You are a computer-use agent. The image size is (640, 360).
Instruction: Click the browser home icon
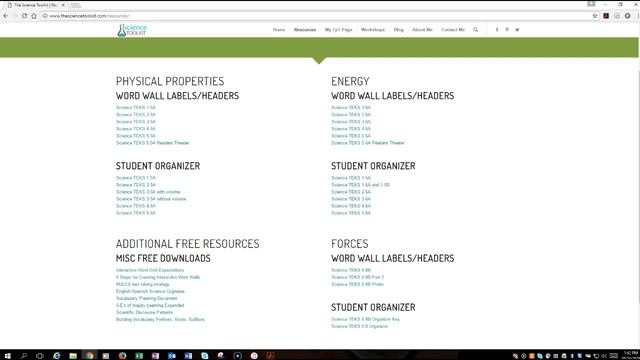[34, 16]
